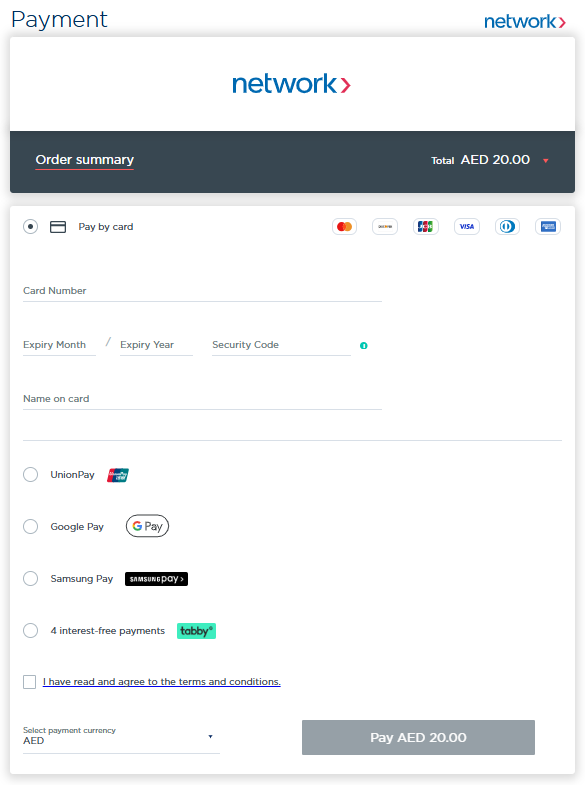This screenshot has width=585, height=785.
Task: Click the 'Pay by card' label text
Action: click(x=106, y=227)
